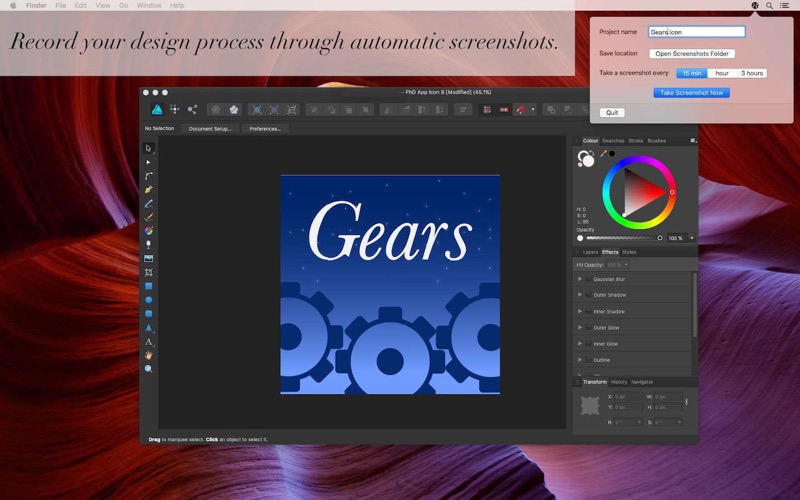
Task: Open the colour opacity percentage dropdown
Action: point(692,238)
